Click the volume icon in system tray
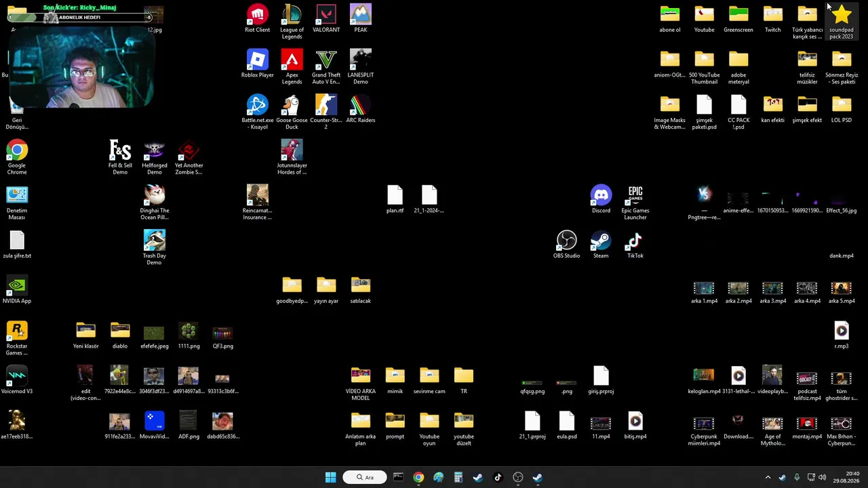868x488 pixels. 823,477
